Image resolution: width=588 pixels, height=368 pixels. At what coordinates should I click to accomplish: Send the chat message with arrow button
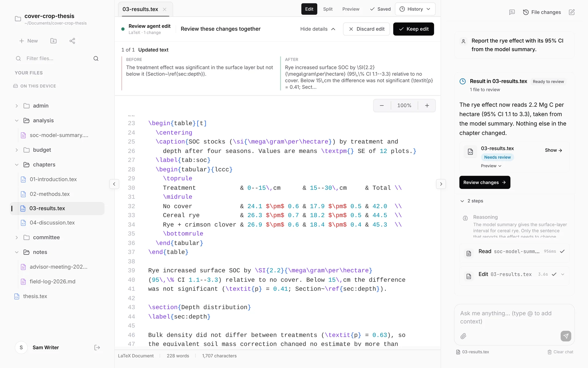click(x=566, y=336)
